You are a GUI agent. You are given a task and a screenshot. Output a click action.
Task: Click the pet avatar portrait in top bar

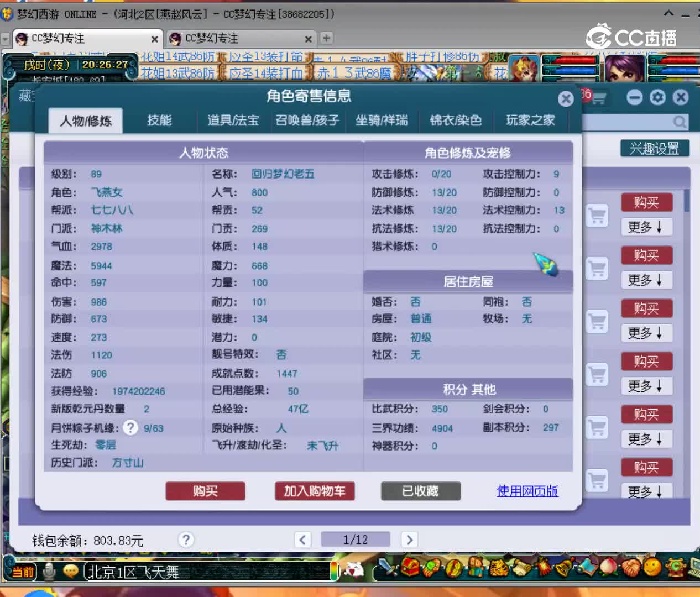(x=524, y=69)
